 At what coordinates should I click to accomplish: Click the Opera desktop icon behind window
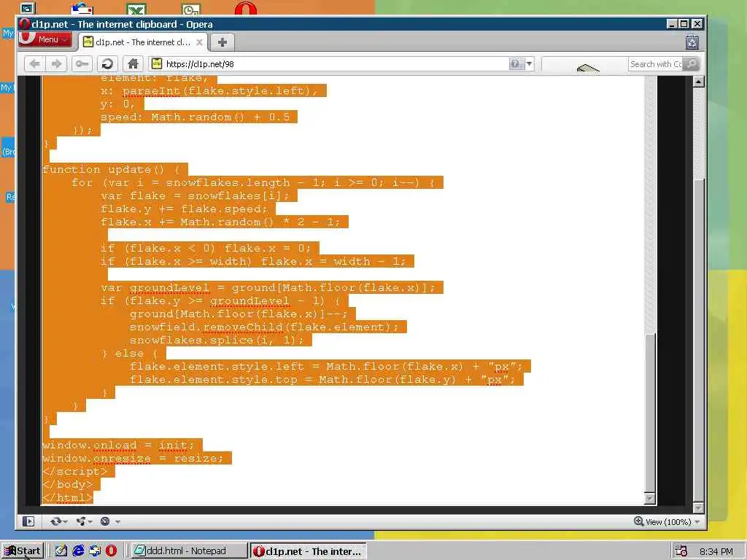(245, 8)
